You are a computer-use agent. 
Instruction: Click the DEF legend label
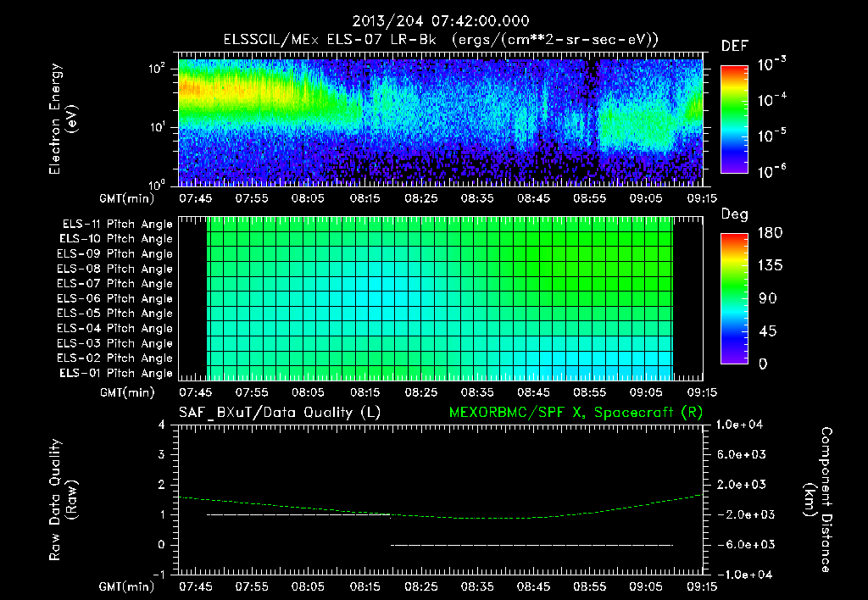pos(735,46)
